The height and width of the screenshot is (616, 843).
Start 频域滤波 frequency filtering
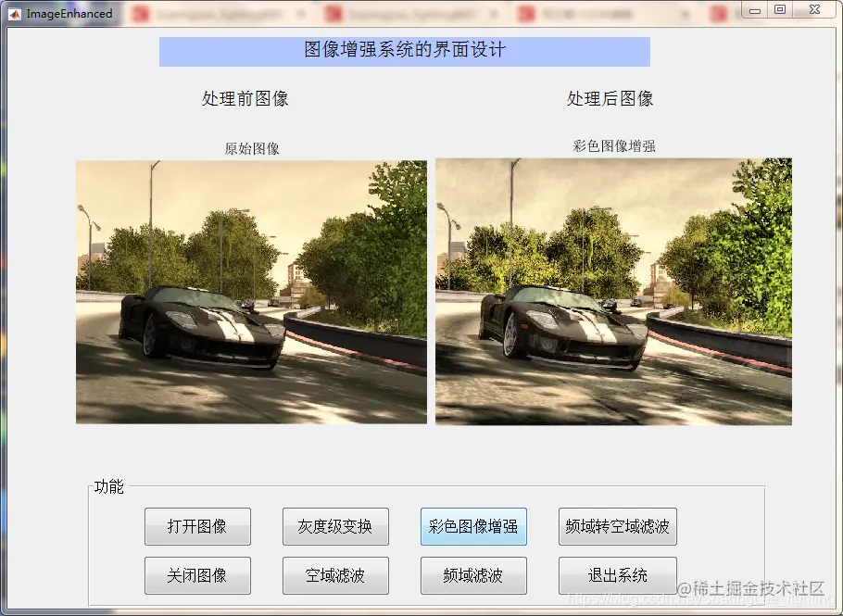[x=473, y=575]
